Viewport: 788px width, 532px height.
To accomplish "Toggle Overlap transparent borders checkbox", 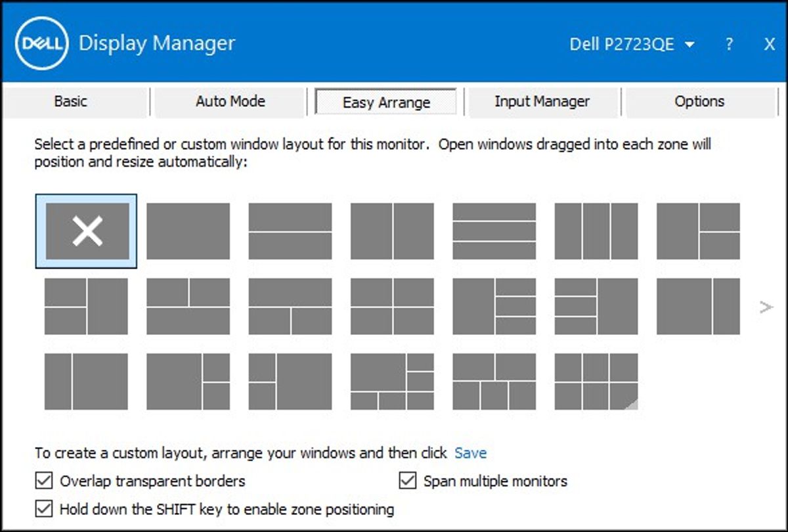I will coord(44,481).
